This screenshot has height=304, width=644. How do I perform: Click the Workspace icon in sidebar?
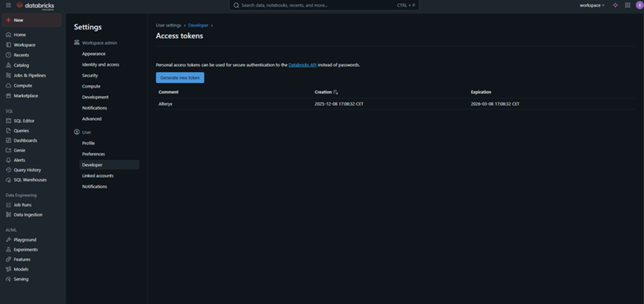click(x=8, y=45)
